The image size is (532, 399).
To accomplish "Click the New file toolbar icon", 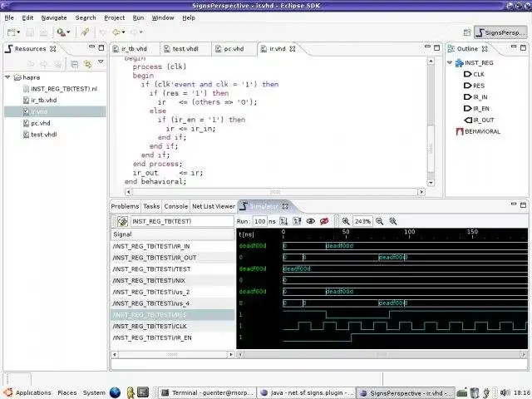I will [x=10, y=32].
